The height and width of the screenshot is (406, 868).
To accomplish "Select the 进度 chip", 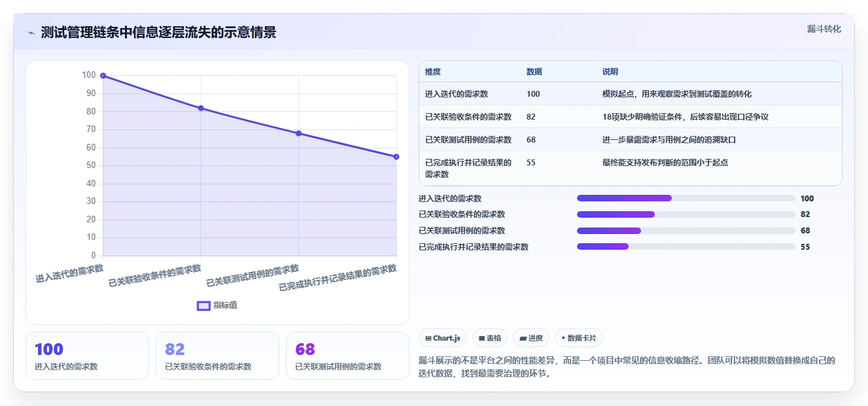I will (531, 338).
